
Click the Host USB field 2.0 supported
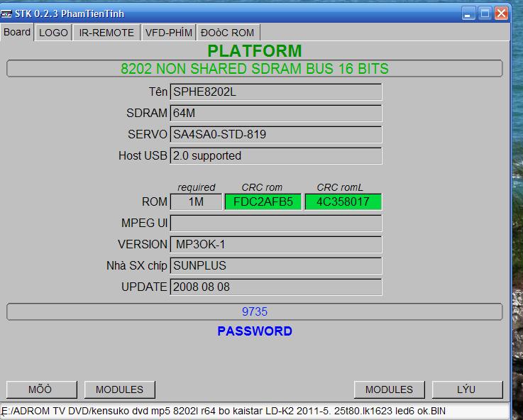coord(276,155)
